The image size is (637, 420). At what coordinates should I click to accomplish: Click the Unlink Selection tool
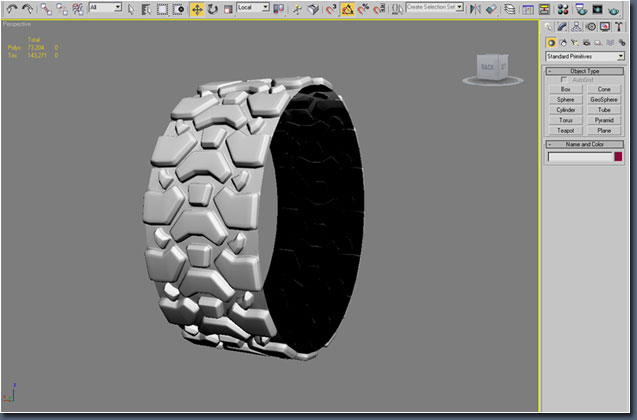tap(62, 9)
